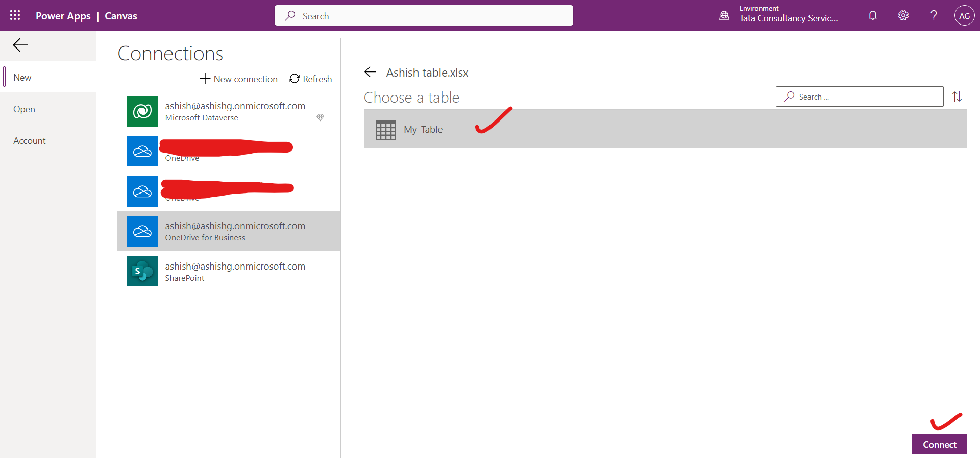Click the My_Table grid icon
The height and width of the screenshot is (458, 980).
[x=386, y=130]
